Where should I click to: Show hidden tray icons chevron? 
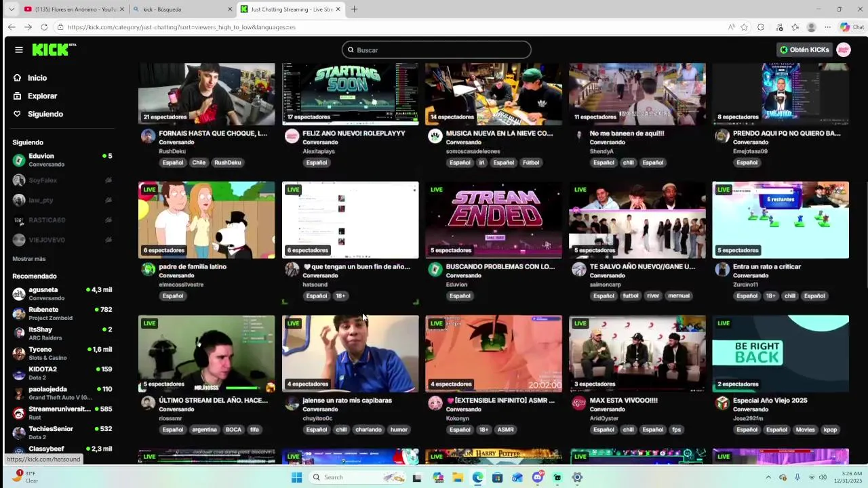[768, 477]
